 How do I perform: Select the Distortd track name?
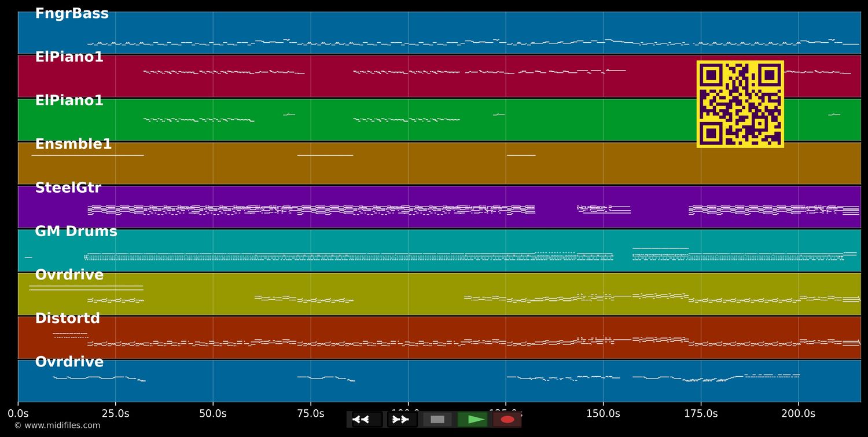click(x=67, y=318)
